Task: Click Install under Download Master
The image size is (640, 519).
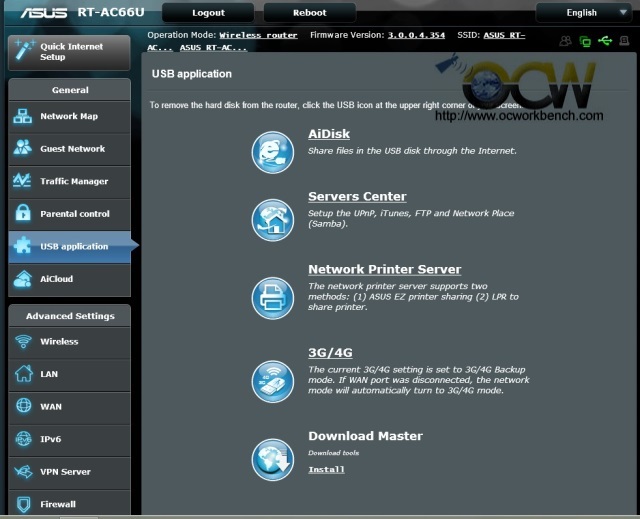Action: click(326, 470)
